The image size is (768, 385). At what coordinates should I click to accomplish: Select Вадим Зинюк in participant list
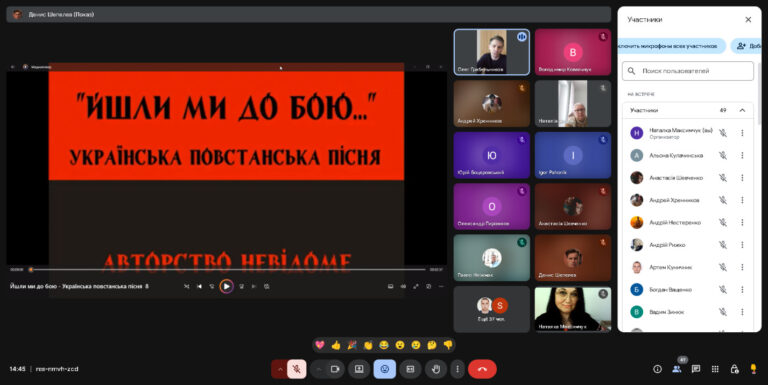(x=688, y=312)
